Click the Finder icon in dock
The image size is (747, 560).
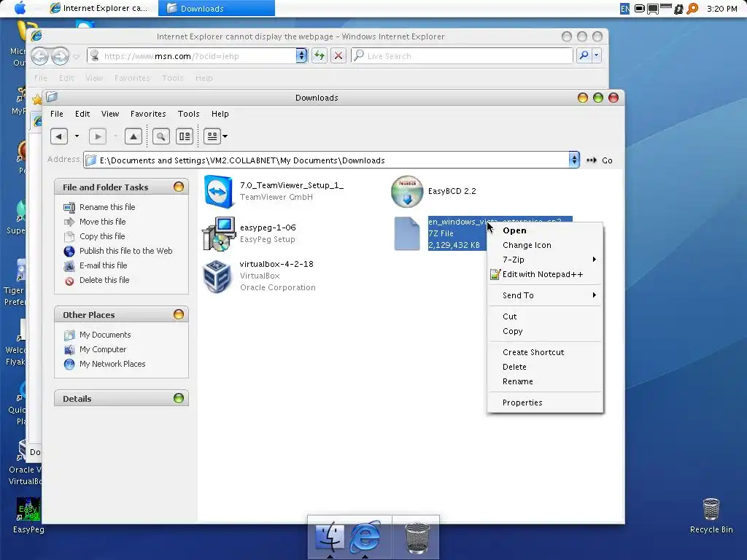pos(330,537)
